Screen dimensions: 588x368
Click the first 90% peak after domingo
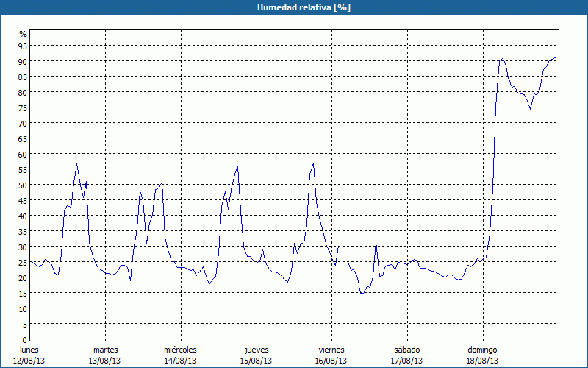pos(502,59)
